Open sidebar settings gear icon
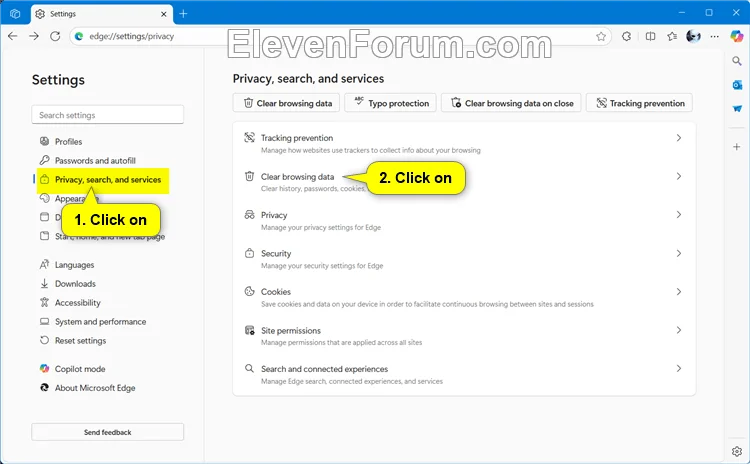Image resolution: width=750 pixels, height=464 pixels. 737,451
